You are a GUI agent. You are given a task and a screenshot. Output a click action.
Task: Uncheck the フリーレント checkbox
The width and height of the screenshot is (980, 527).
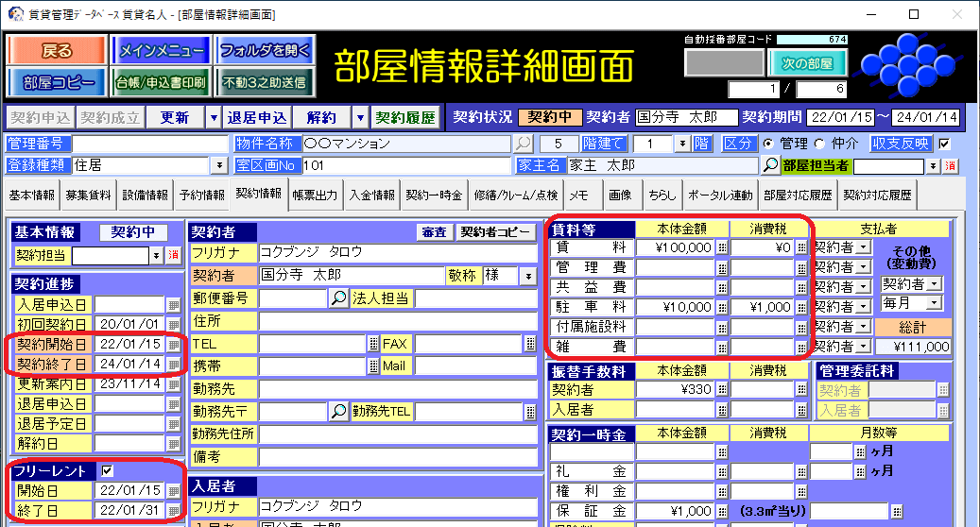coord(107,470)
